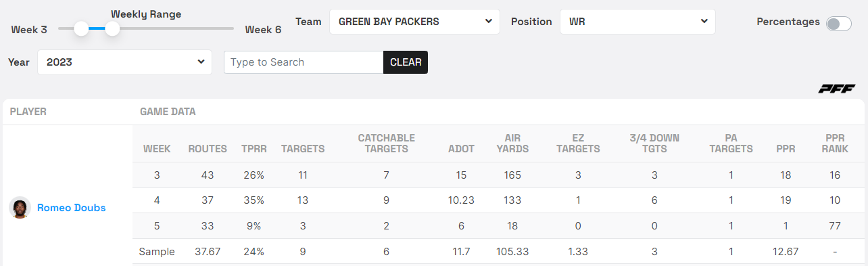Viewport: 868px width, 266px height.
Task: Click the right Weekly Range slider handle
Action: 112,28
